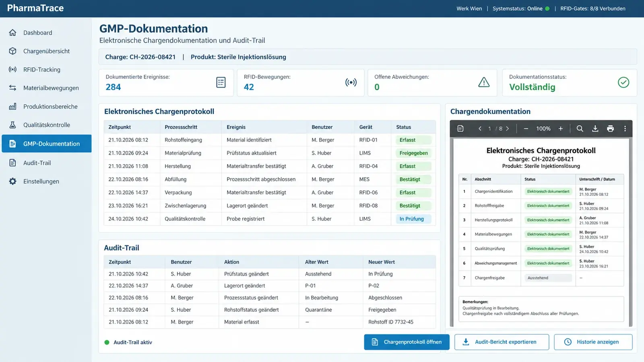Click the Produktionsbereiche chart icon
This screenshot has width=644, height=362.
click(x=13, y=107)
